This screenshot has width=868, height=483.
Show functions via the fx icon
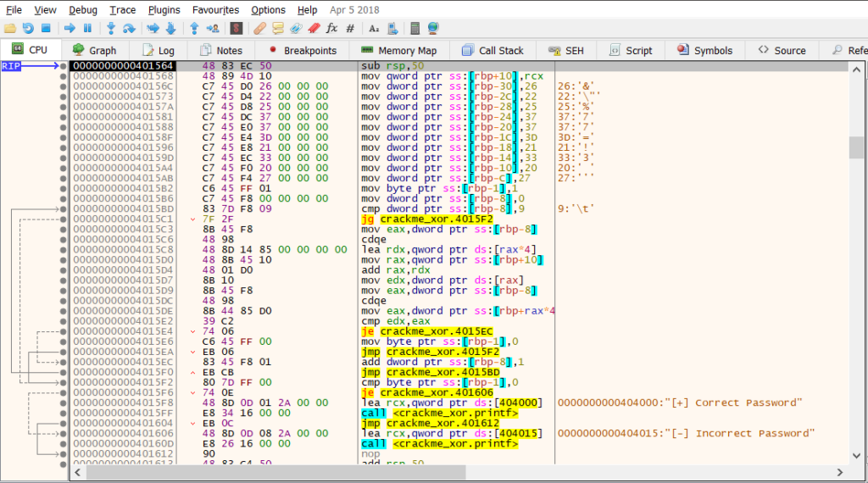tap(331, 28)
